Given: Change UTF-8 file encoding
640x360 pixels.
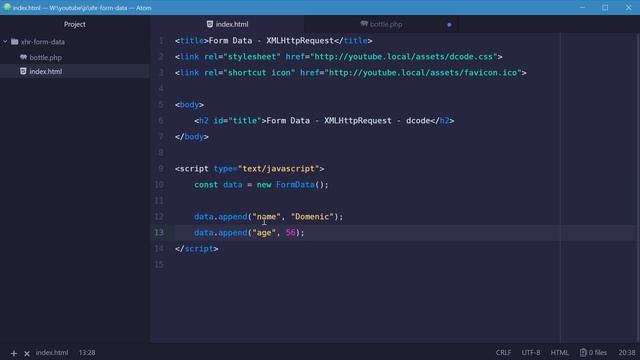Looking at the screenshot, I should click(531, 353).
